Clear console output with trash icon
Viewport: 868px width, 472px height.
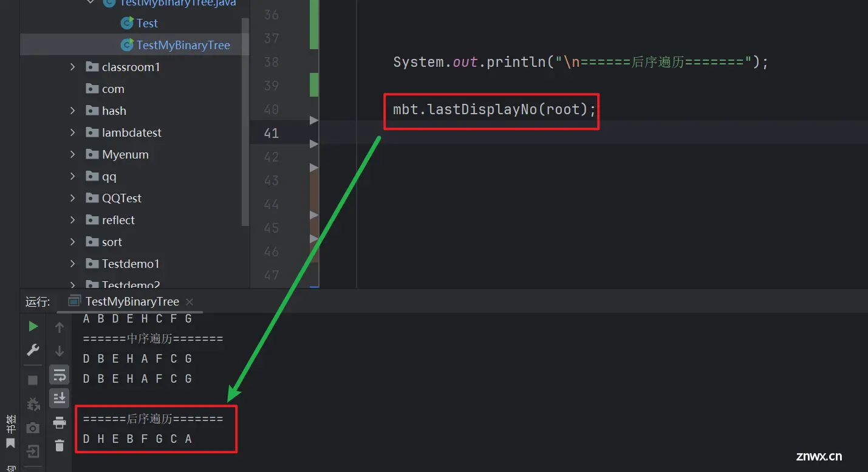coord(60,446)
